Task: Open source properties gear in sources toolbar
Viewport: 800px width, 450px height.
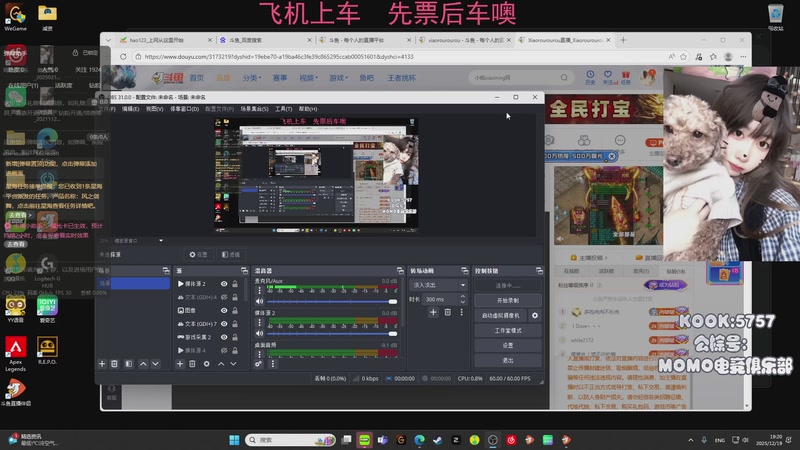Action: coord(207,364)
